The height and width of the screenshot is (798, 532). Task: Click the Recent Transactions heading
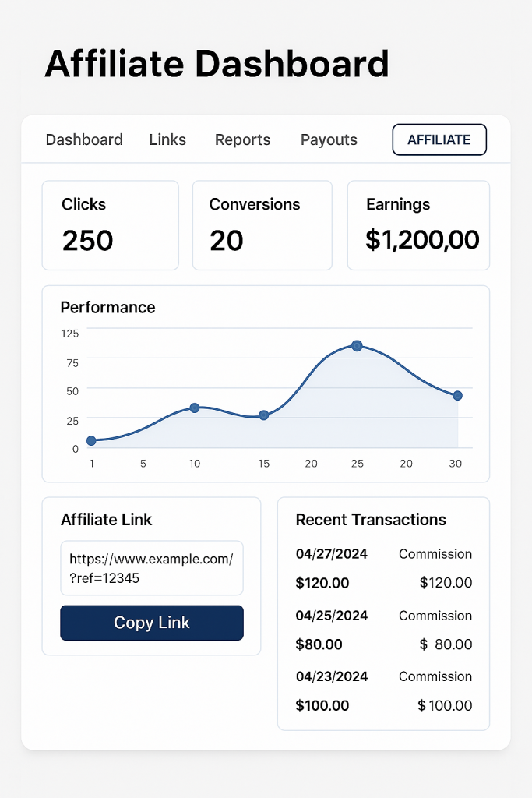[371, 520]
